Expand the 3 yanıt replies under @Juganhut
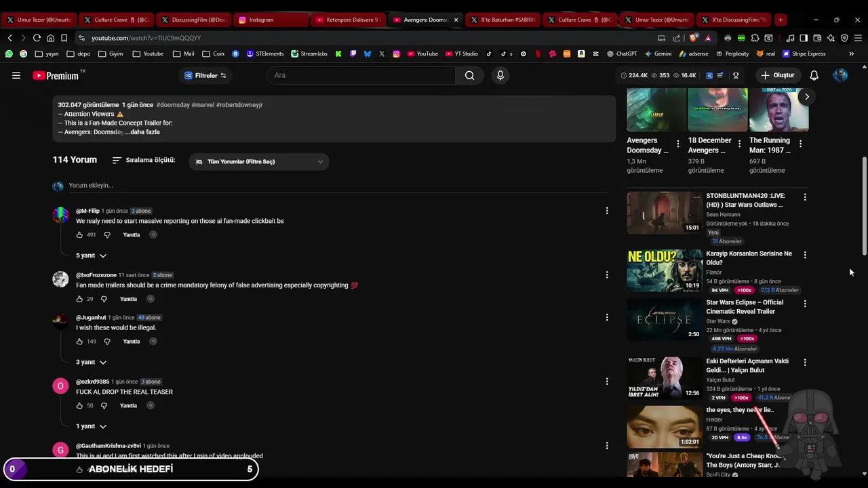868x488 pixels. pos(92,362)
